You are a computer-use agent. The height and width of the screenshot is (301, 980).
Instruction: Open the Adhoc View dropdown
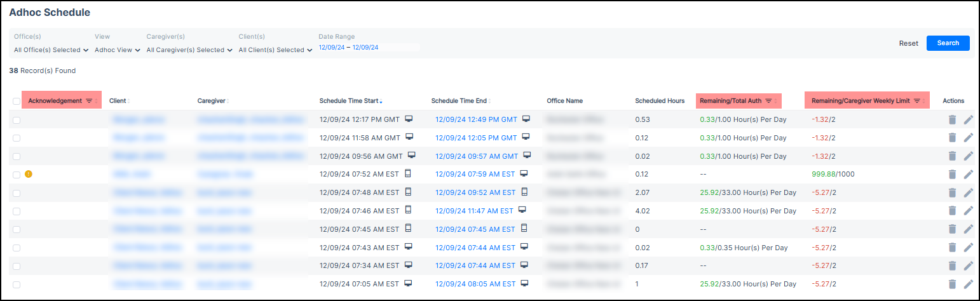coord(117,50)
